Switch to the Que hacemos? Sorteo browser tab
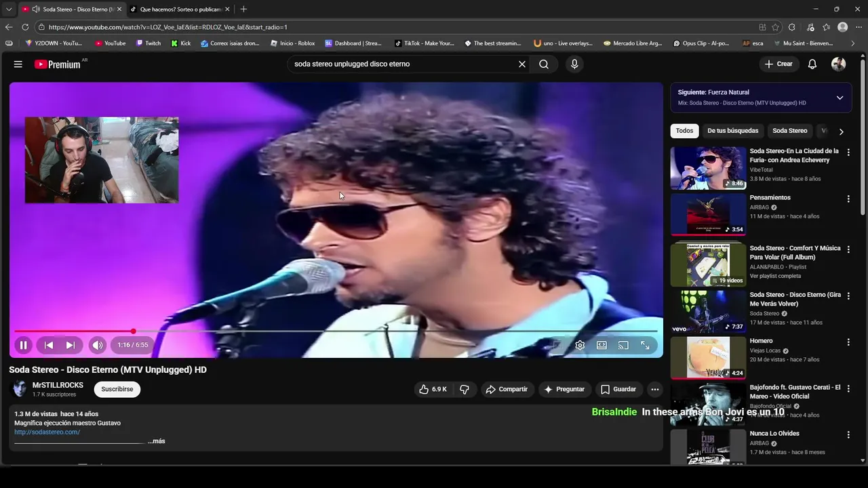Viewport: 868px width, 488px height. point(179,9)
